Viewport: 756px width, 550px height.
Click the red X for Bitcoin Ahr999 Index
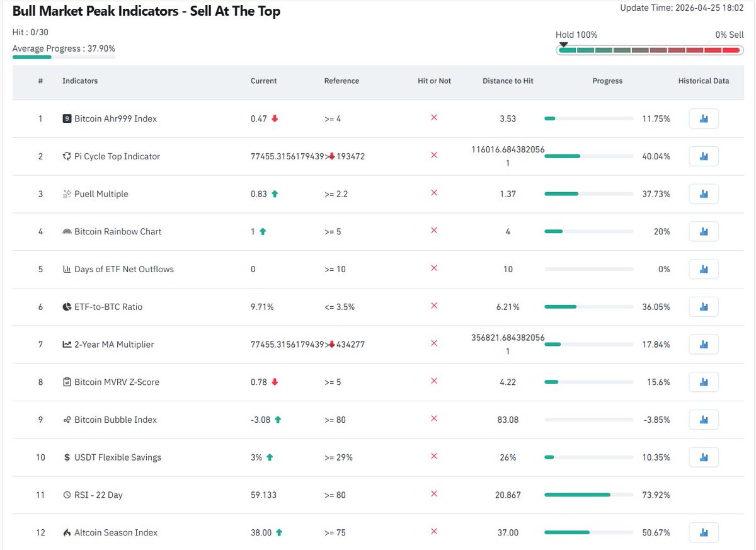tap(433, 118)
